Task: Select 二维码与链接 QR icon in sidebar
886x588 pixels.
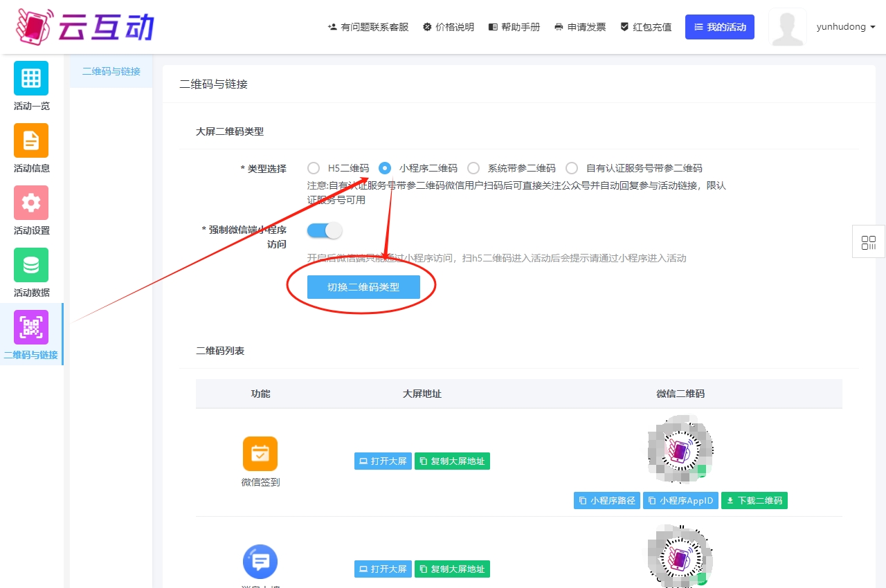Action: click(x=31, y=327)
